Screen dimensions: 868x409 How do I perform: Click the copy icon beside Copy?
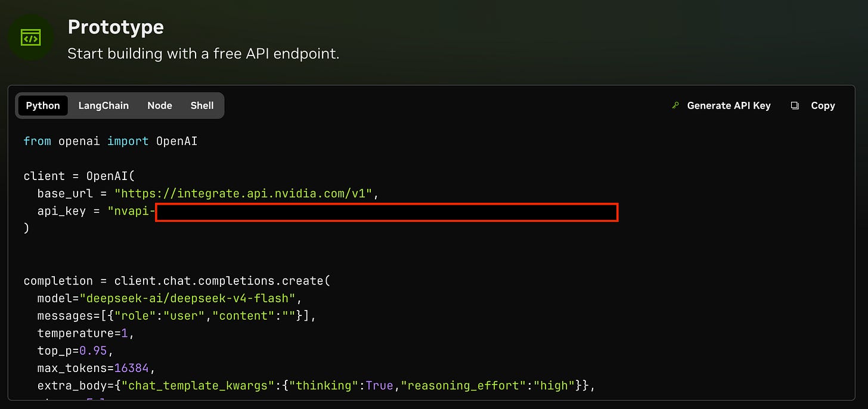click(x=795, y=106)
